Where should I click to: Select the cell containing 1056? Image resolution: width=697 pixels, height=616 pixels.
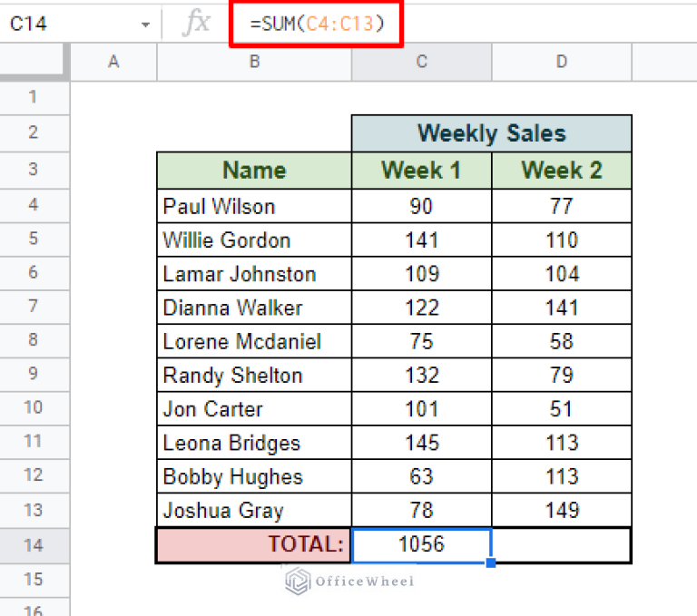(421, 544)
